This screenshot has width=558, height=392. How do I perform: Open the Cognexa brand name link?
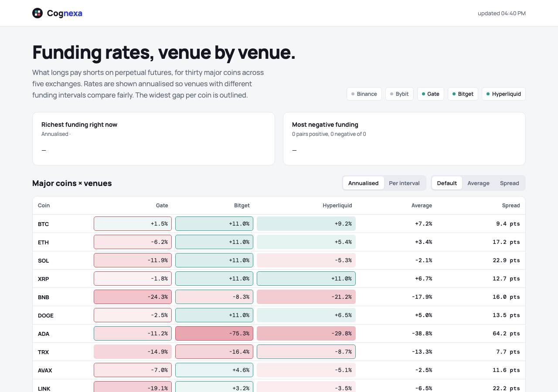(x=65, y=13)
